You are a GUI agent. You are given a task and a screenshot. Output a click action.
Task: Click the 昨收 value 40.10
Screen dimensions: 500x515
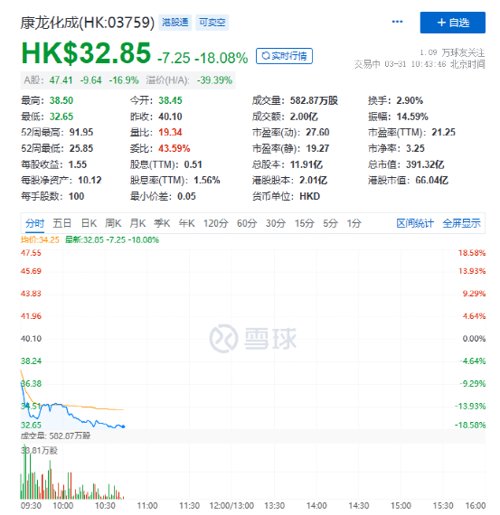[x=170, y=116]
